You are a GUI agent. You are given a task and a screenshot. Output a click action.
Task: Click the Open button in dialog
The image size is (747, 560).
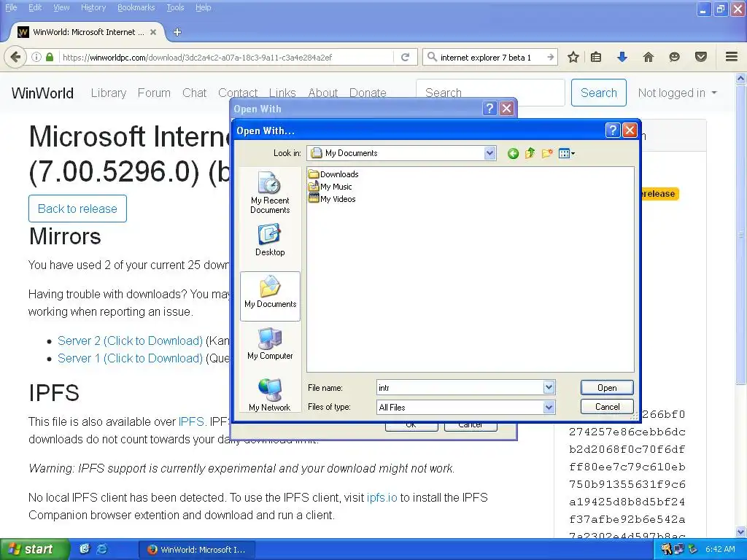pos(607,388)
